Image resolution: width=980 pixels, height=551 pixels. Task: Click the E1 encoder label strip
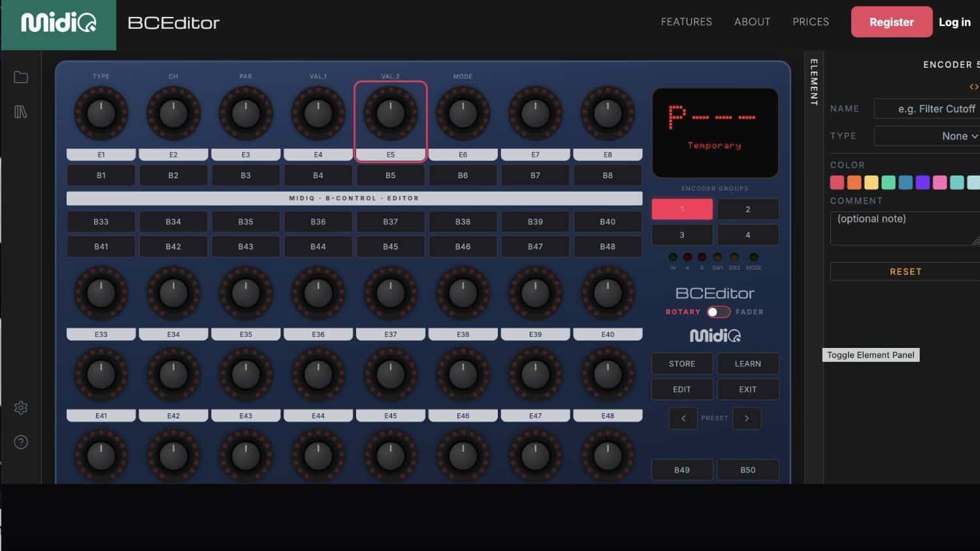pyautogui.click(x=101, y=155)
